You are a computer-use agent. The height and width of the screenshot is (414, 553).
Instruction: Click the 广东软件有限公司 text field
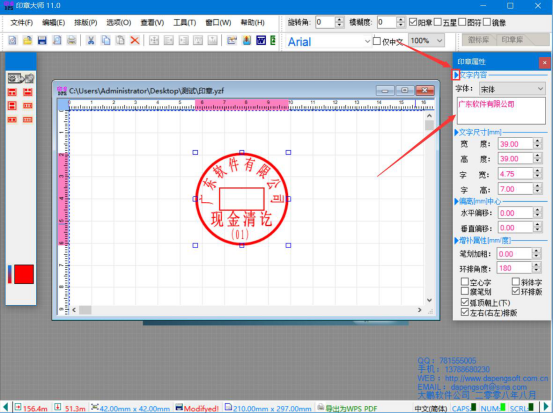[501, 111]
